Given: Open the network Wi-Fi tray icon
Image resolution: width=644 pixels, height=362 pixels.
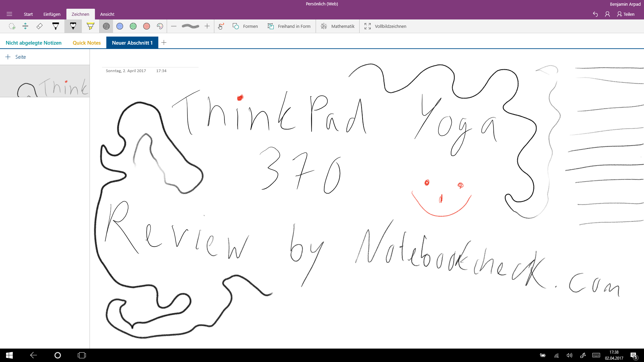Looking at the screenshot, I should click(x=556, y=355).
